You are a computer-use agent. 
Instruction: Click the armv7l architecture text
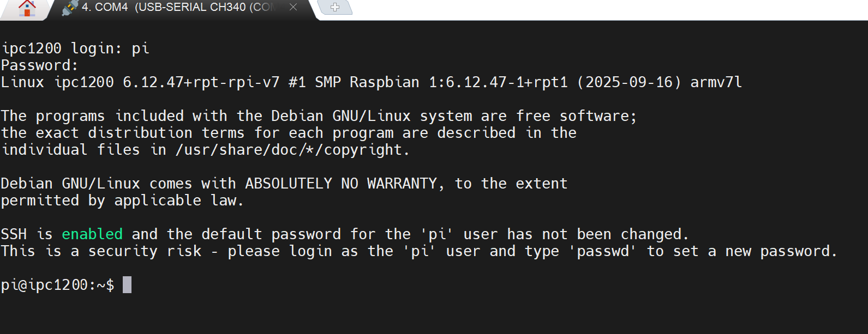click(715, 82)
